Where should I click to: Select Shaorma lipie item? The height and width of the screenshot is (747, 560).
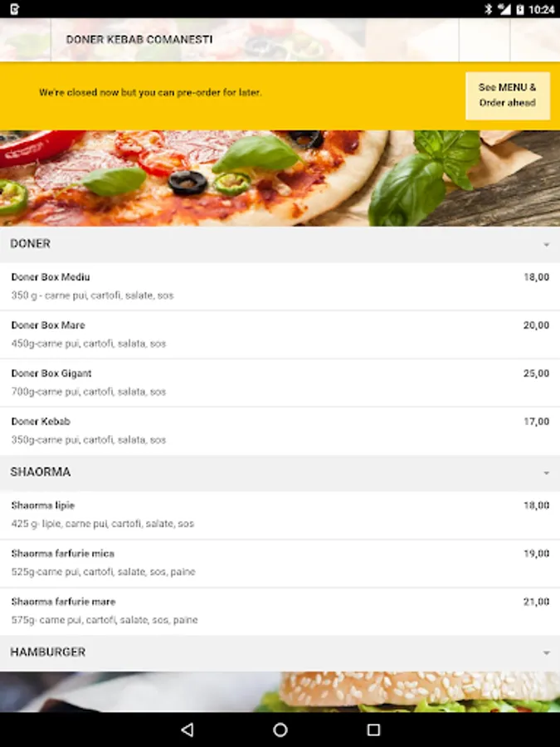click(280, 515)
